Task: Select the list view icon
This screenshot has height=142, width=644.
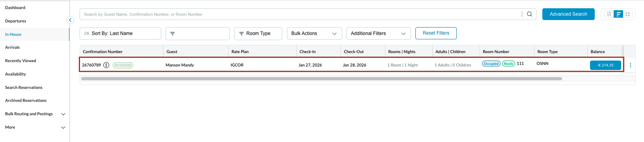Action: pos(618,14)
